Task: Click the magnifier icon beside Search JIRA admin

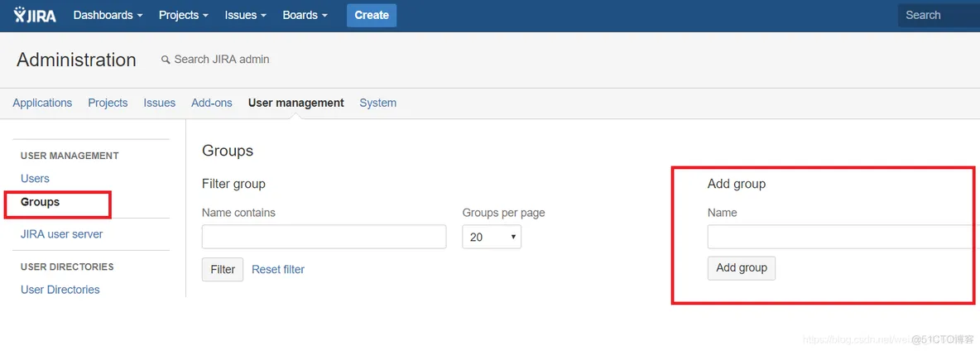Action: (166, 60)
